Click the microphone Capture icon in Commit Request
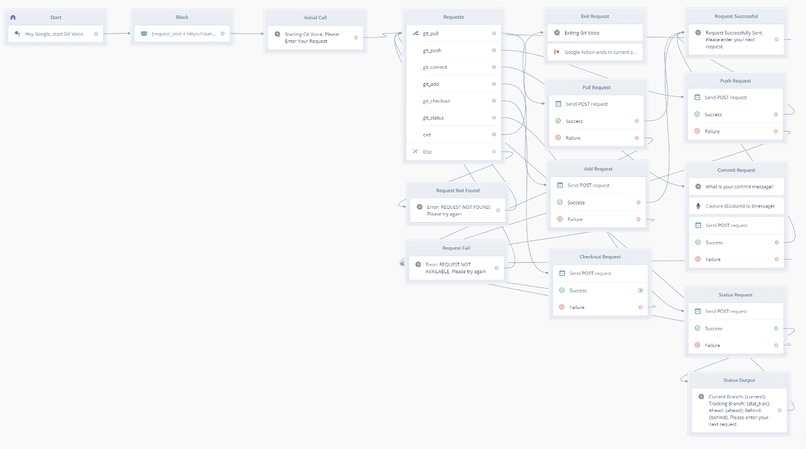 (698, 206)
